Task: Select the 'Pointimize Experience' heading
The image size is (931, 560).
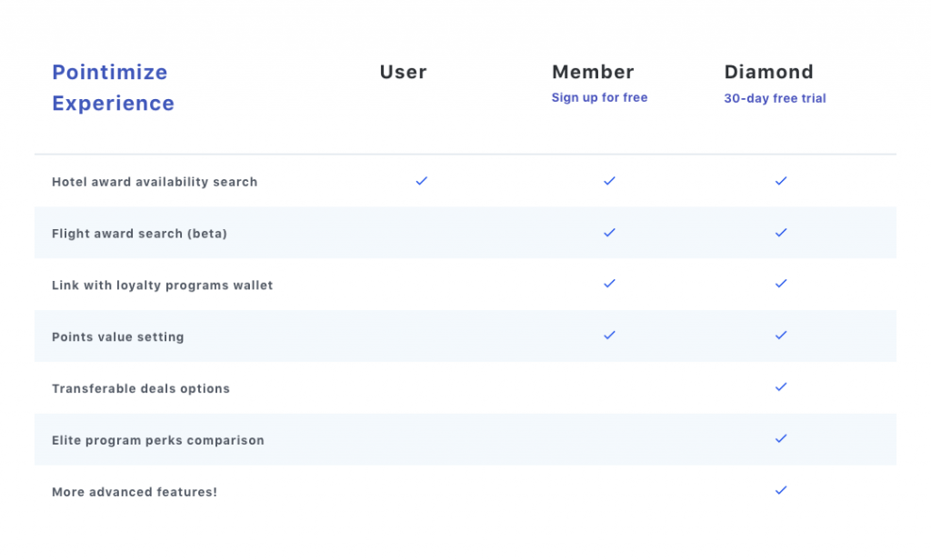Action: [x=114, y=87]
